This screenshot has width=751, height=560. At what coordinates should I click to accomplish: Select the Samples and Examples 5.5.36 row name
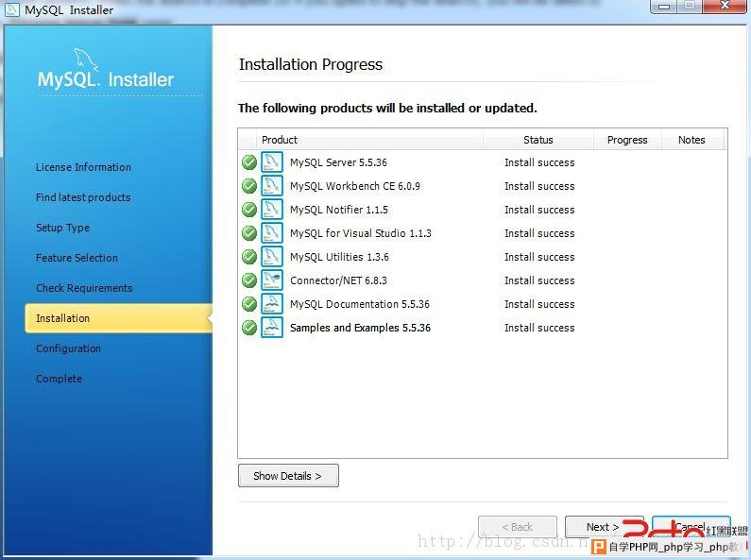pos(360,328)
